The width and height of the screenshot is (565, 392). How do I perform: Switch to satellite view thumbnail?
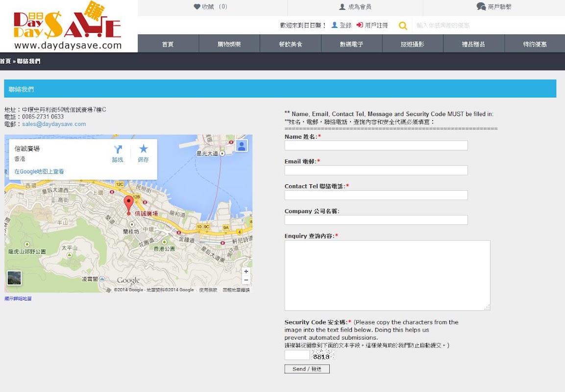click(14, 278)
